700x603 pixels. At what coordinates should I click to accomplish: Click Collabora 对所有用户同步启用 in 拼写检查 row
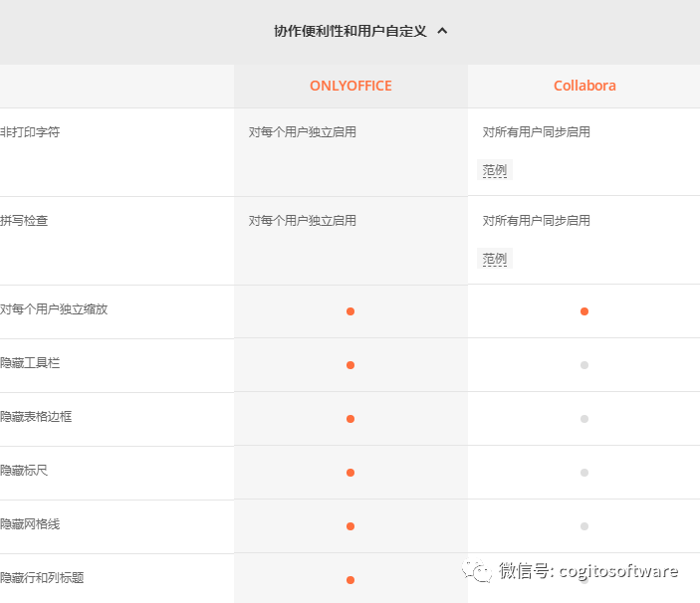coord(536,221)
